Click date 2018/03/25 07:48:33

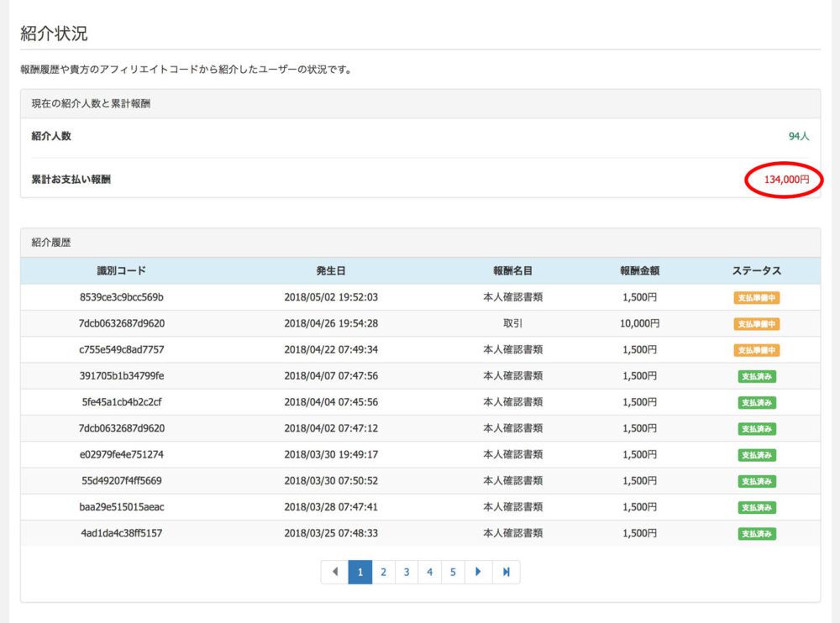click(331, 533)
